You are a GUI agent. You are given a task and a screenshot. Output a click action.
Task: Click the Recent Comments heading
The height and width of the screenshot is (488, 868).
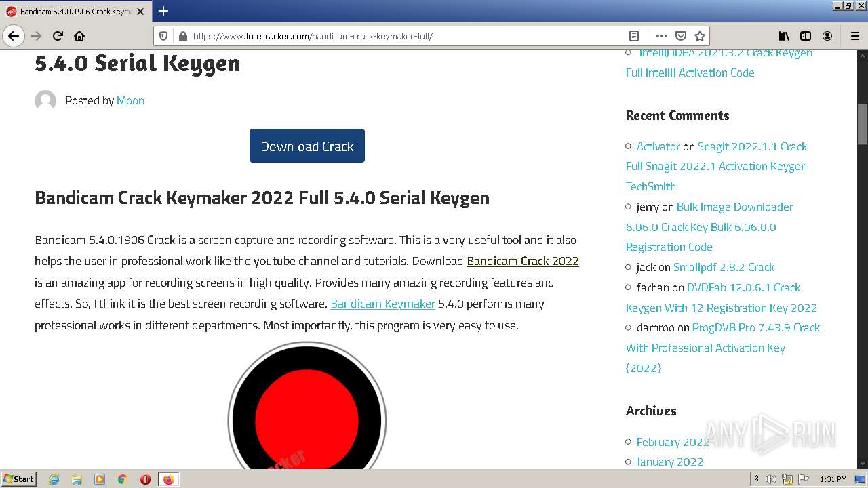pos(677,115)
